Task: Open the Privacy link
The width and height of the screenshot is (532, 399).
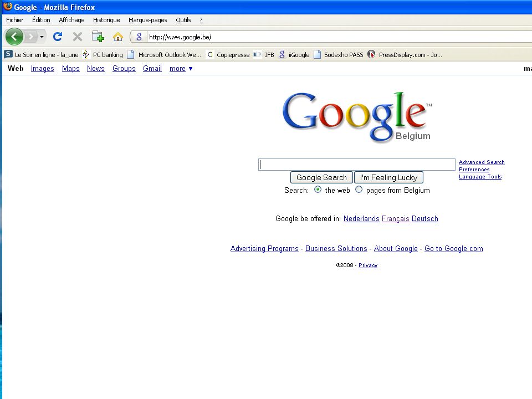Action: [368, 265]
